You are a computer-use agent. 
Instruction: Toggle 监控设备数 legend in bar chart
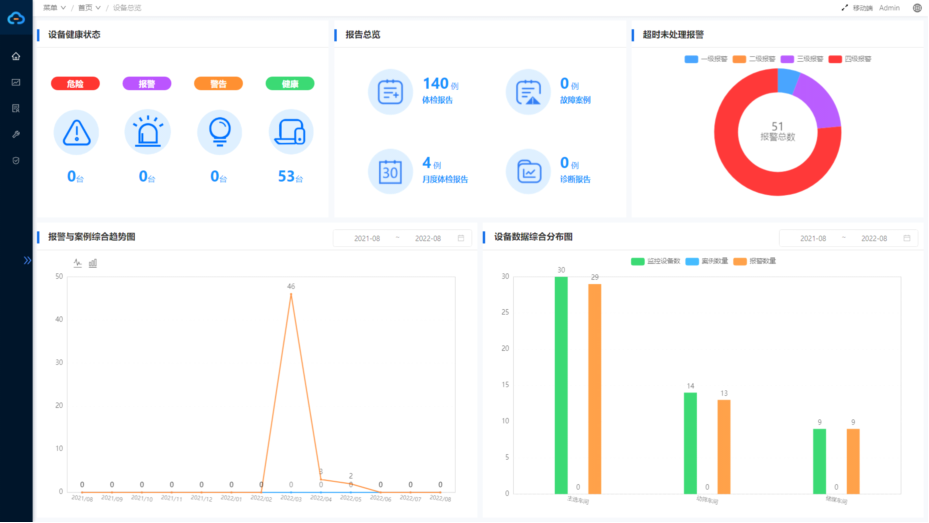coord(655,261)
